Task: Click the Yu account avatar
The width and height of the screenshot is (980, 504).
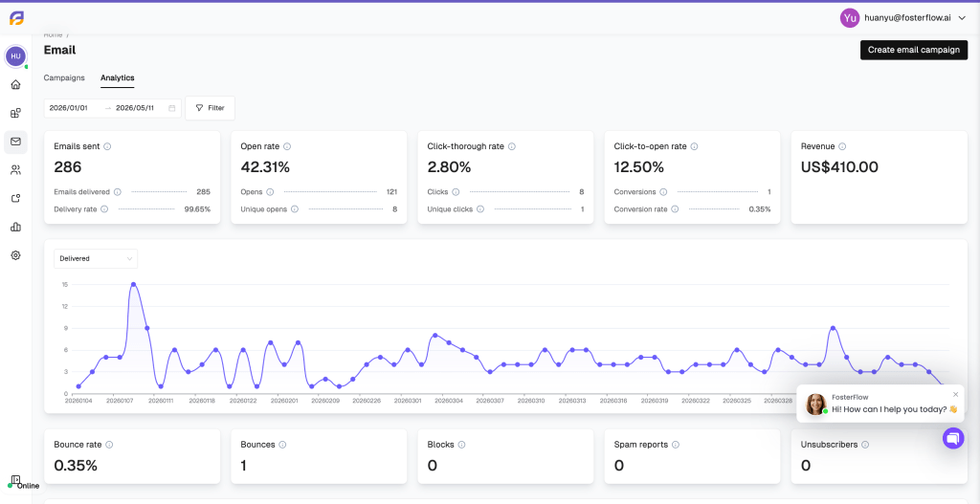Action: (850, 18)
